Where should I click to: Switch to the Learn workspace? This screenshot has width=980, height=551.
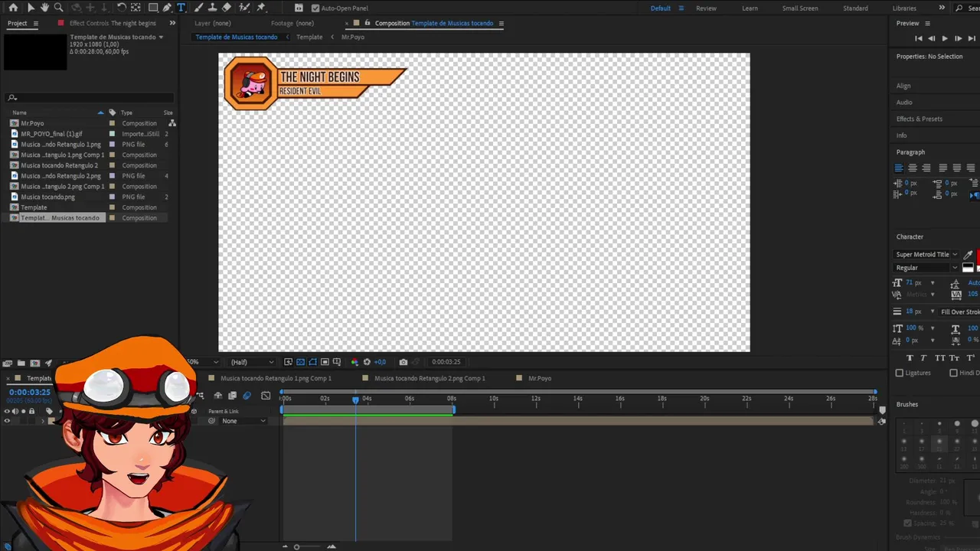pyautogui.click(x=750, y=8)
